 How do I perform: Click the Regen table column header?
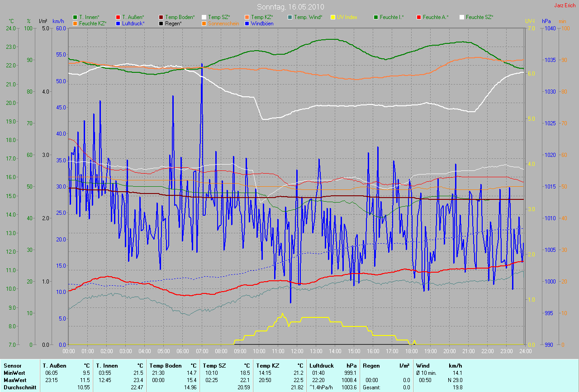click(371, 366)
